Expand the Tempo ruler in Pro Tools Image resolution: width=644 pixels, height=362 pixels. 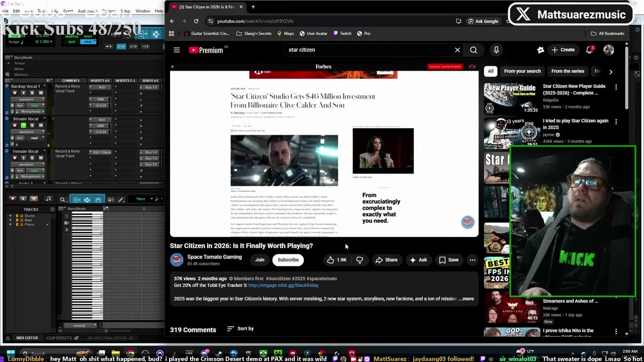point(9,63)
